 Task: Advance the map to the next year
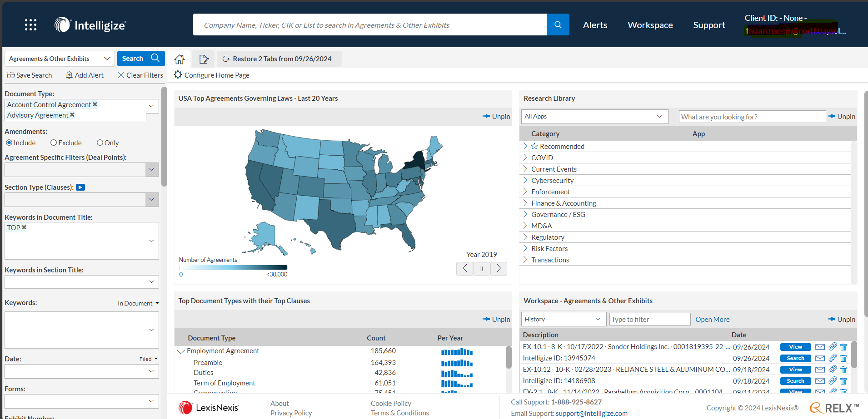pos(499,269)
